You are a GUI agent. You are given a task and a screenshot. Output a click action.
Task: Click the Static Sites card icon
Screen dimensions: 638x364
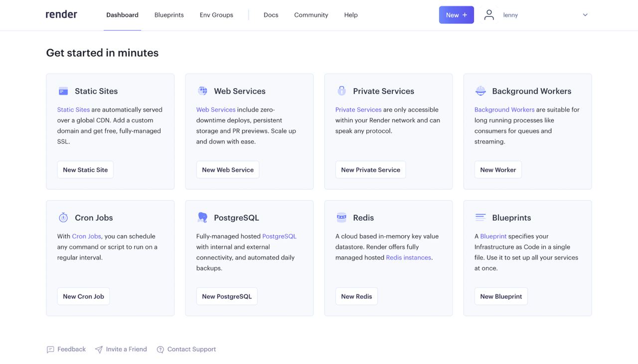pyautogui.click(x=63, y=91)
